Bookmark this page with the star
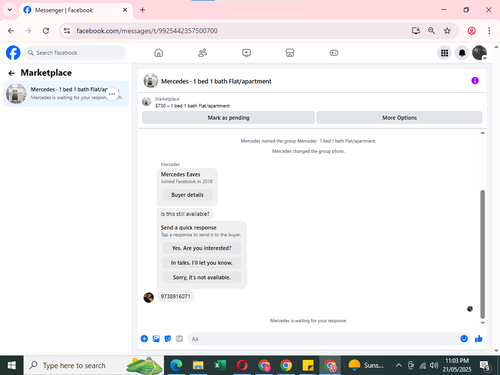Viewport: 500px width, 375px height. [447, 31]
